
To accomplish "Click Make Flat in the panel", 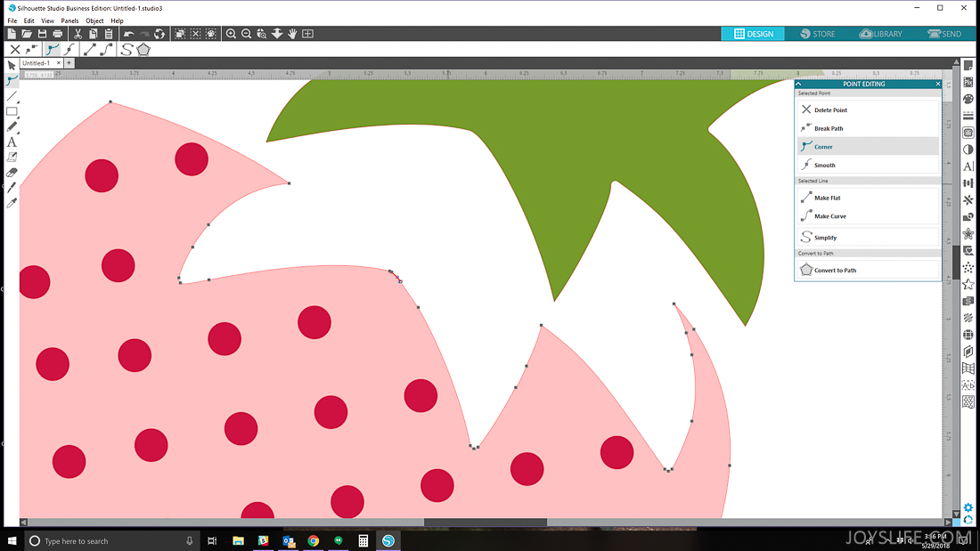I will (x=868, y=198).
